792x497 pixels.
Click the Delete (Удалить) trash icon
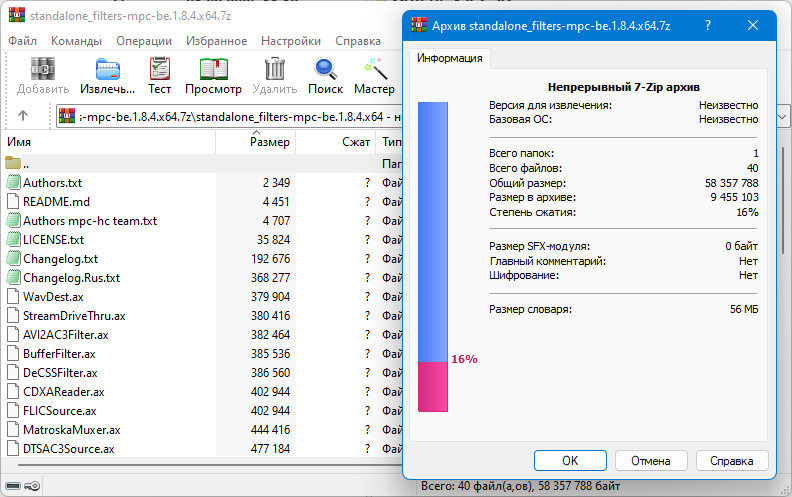(275, 69)
